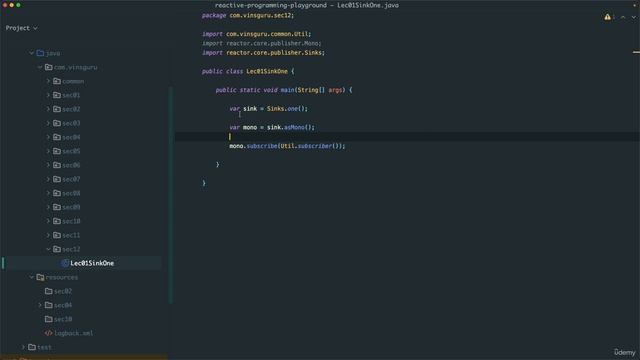Collapse the com.vinsguru package chevron
Viewport: 640px width, 360px height.
point(40,67)
